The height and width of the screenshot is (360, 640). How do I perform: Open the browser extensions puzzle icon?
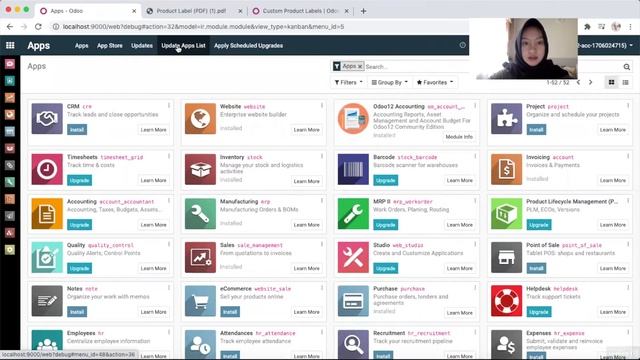(587, 27)
